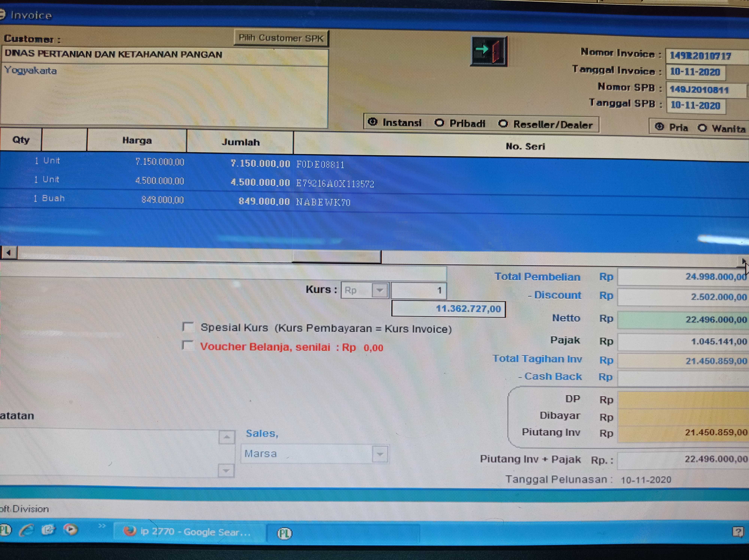
Task: Open the Kurs currency dropdown
Action: pos(380,290)
